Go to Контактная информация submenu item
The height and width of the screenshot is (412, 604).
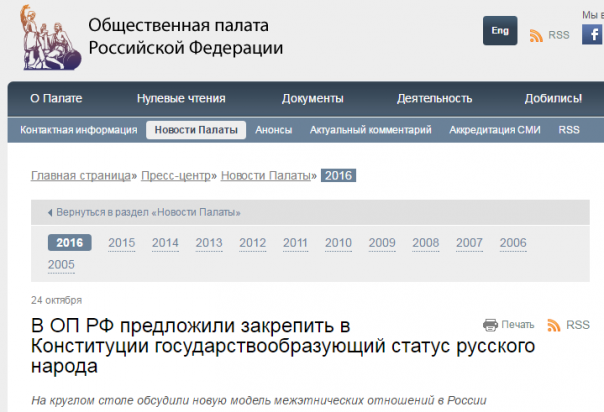tap(79, 130)
